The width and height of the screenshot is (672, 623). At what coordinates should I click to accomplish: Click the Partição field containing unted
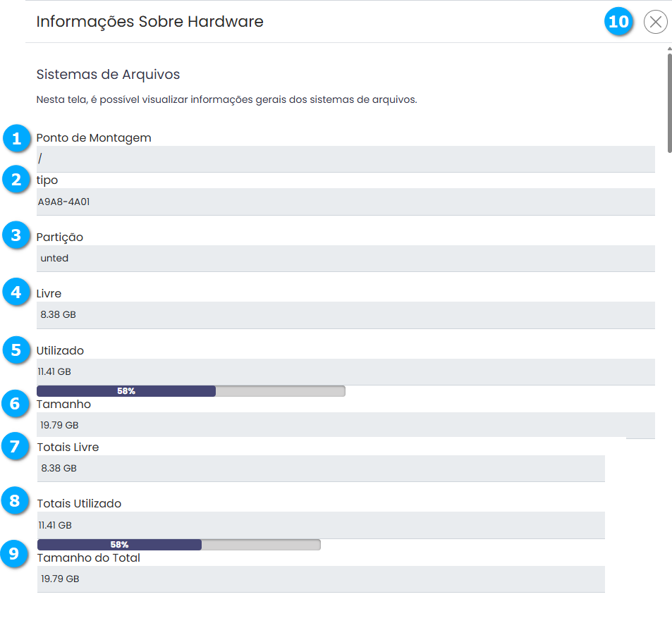pos(346,258)
